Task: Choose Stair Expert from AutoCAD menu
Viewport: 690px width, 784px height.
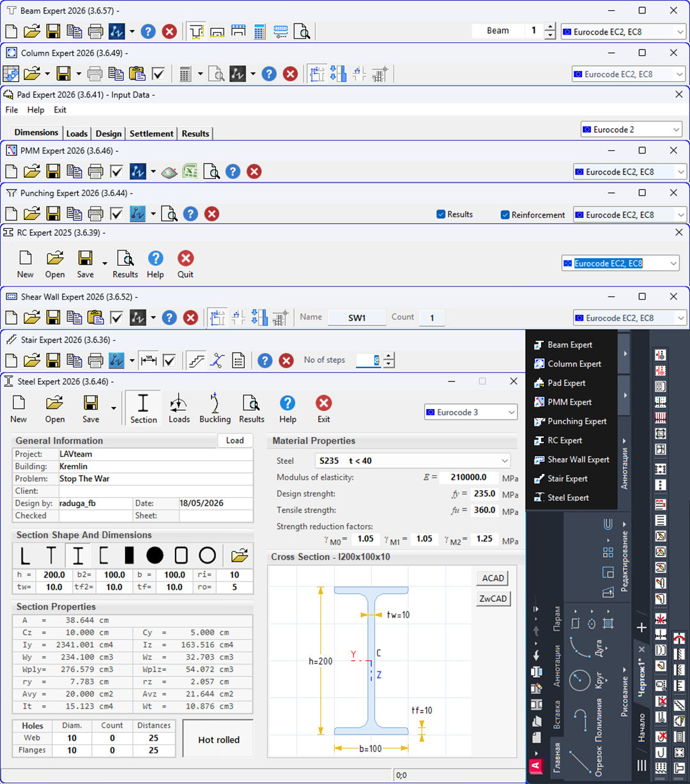Action: click(567, 479)
